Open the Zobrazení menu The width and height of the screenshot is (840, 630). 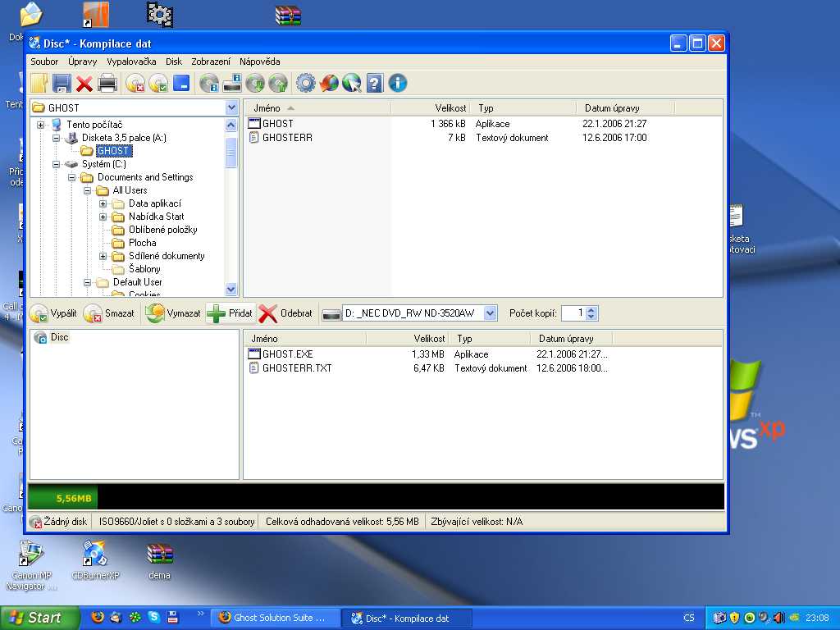(211, 62)
